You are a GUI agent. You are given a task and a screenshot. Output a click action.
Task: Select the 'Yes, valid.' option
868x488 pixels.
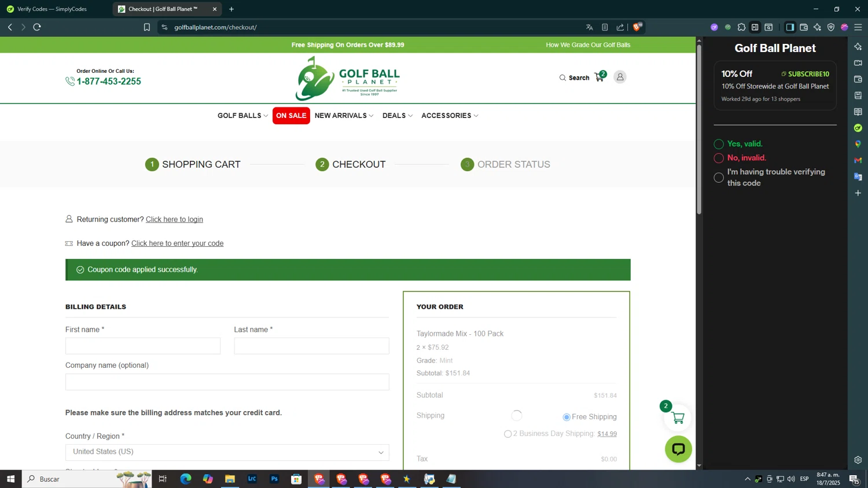click(x=719, y=144)
